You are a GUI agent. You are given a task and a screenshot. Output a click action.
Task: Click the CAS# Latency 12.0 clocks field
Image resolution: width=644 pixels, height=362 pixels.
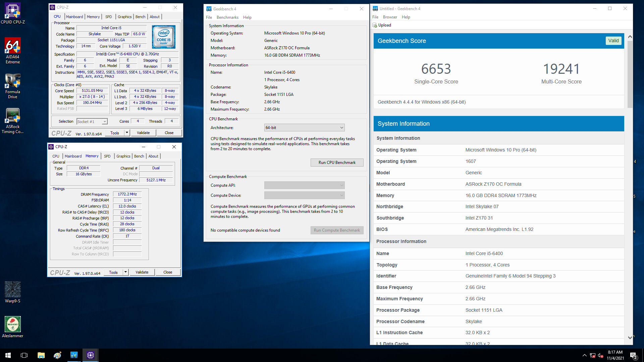[127, 206]
